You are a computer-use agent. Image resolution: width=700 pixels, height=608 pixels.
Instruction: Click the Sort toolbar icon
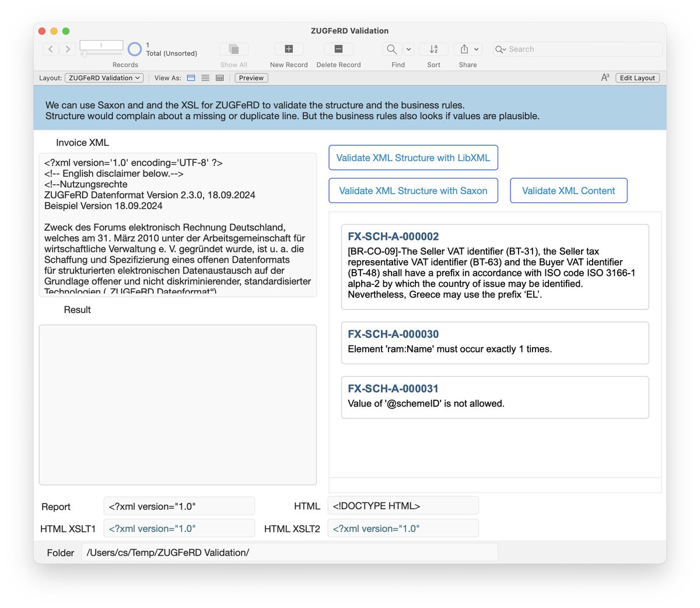433,49
